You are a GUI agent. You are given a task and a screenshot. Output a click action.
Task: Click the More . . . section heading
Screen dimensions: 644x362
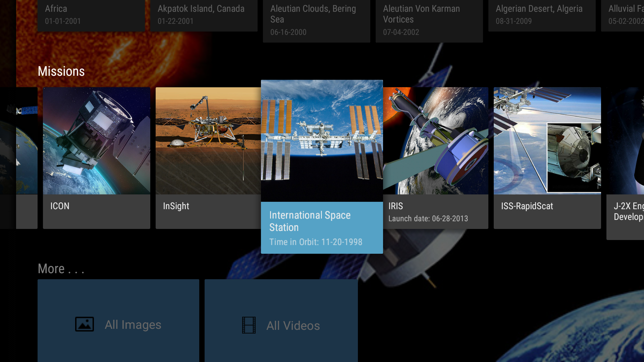point(61,268)
